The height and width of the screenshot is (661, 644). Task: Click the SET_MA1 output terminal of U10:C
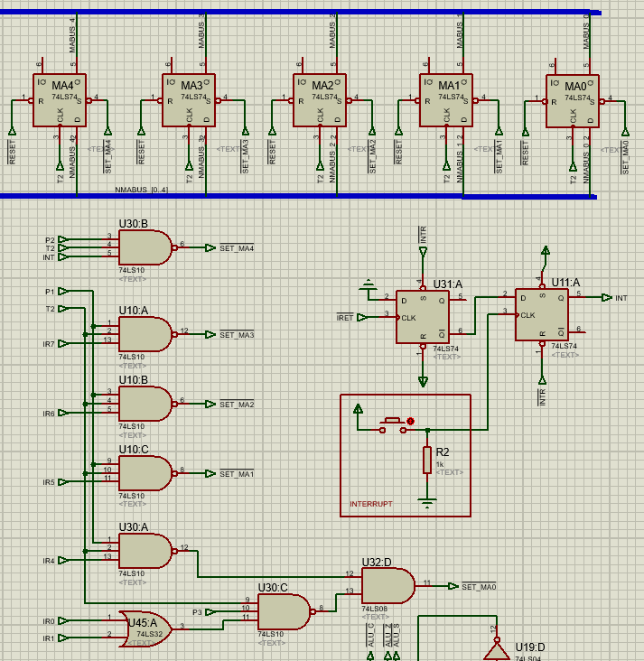point(210,474)
